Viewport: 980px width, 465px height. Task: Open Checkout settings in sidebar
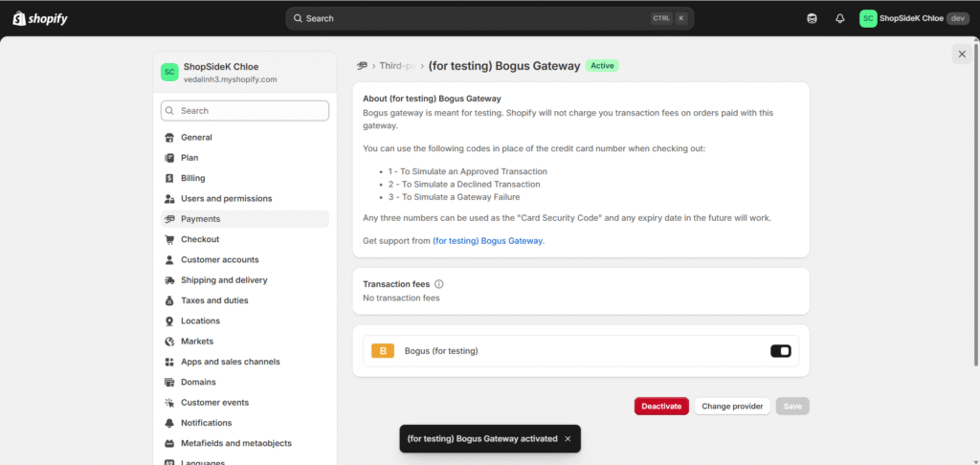pyautogui.click(x=200, y=239)
